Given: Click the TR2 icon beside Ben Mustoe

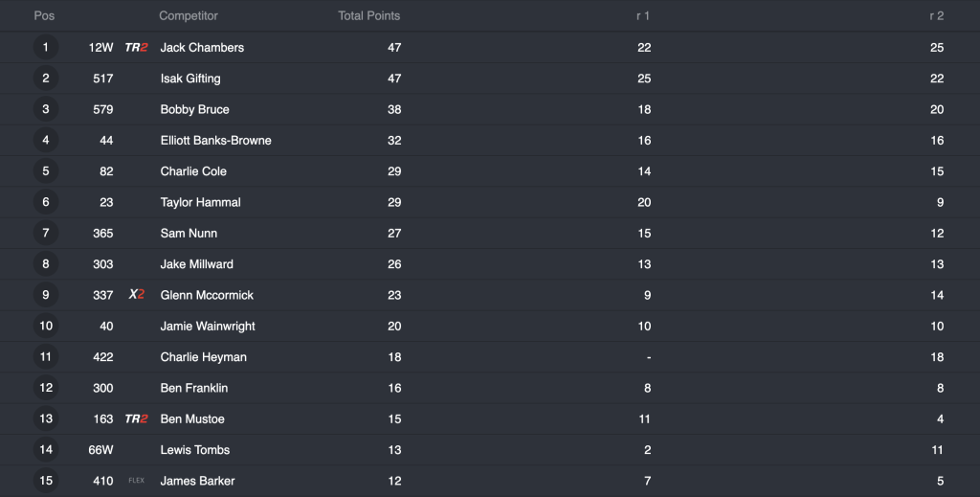Looking at the screenshot, I should [x=136, y=419].
